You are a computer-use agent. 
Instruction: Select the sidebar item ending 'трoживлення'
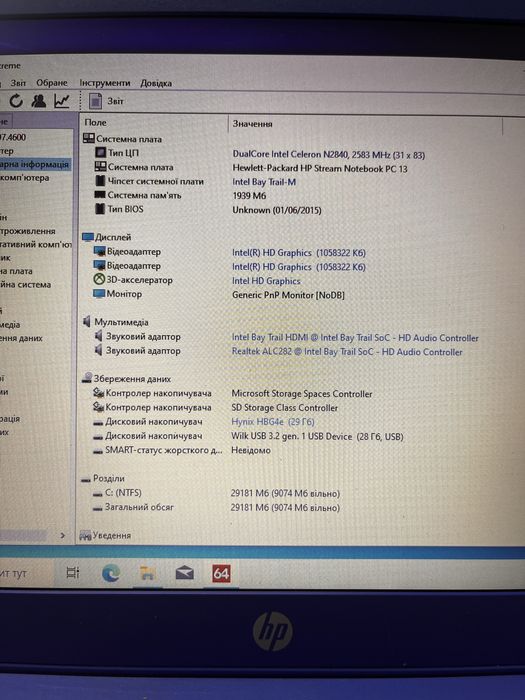click(x=28, y=231)
